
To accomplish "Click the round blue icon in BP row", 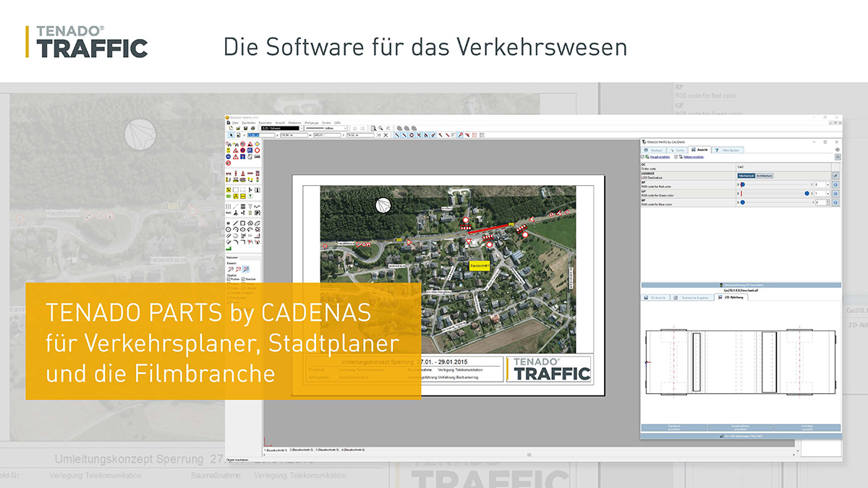I will (x=835, y=202).
